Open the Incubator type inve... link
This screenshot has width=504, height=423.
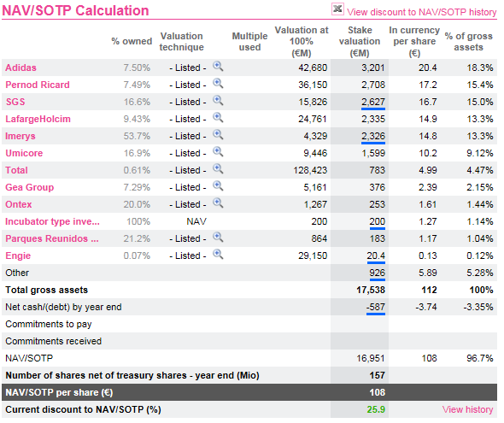[x=52, y=221]
